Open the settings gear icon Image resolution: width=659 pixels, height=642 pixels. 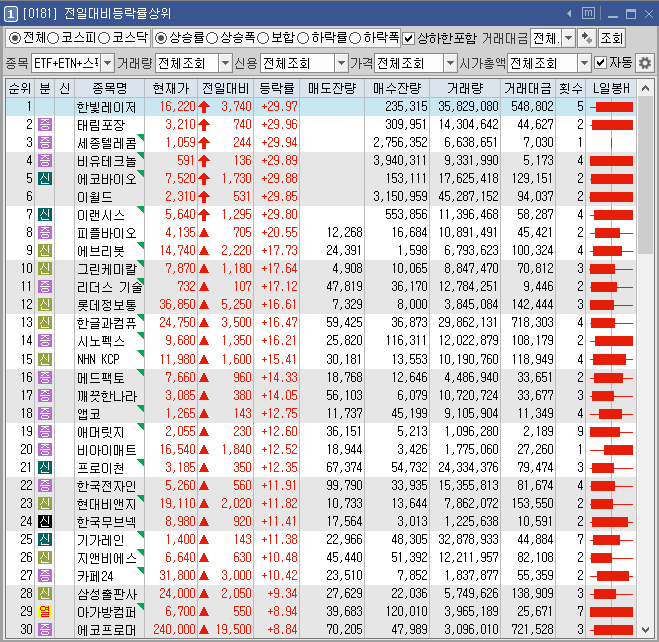click(x=645, y=63)
